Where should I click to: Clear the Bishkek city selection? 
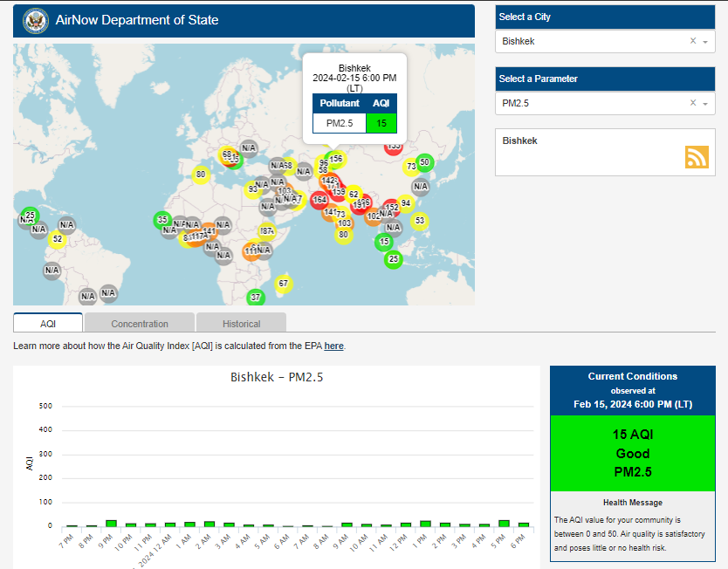click(x=693, y=41)
